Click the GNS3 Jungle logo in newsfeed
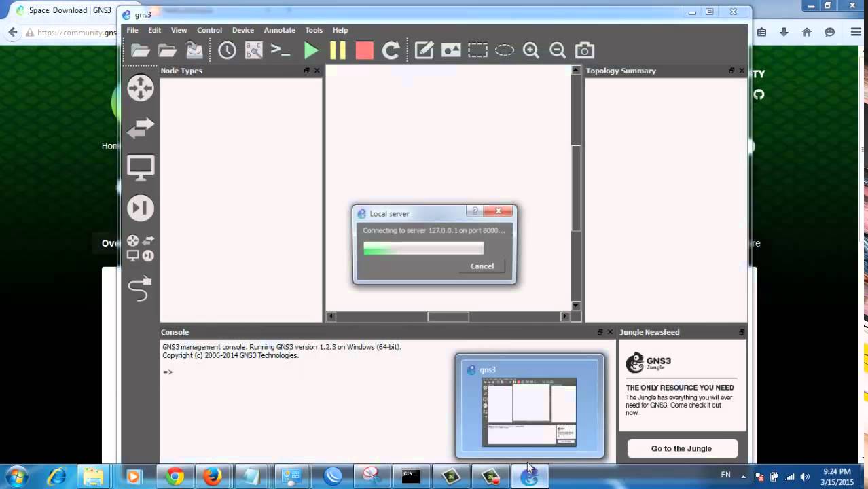The image size is (868, 489). (x=649, y=363)
